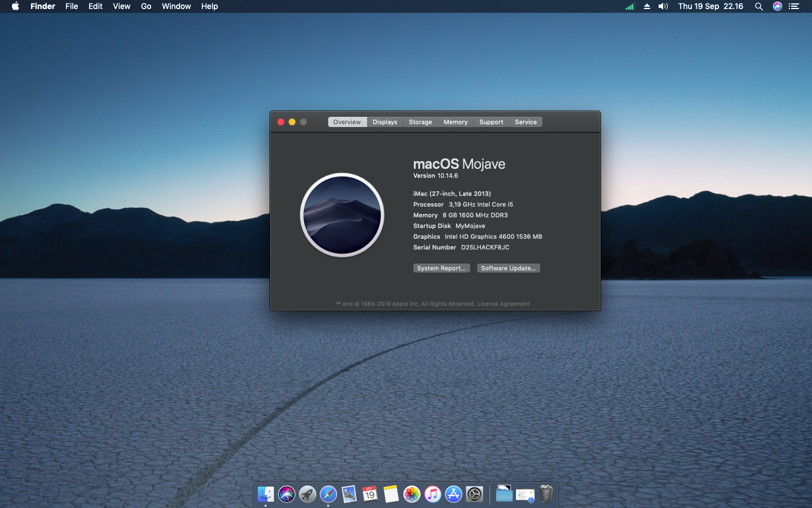The height and width of the screenshot is (508, 812).
Task: Open the License Agreement link
Action: 503,304
